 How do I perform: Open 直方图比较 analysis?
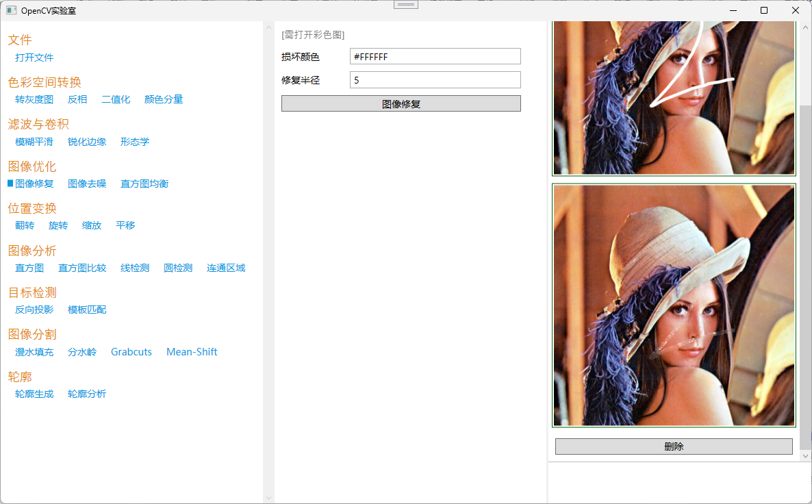tap(82, 268)
